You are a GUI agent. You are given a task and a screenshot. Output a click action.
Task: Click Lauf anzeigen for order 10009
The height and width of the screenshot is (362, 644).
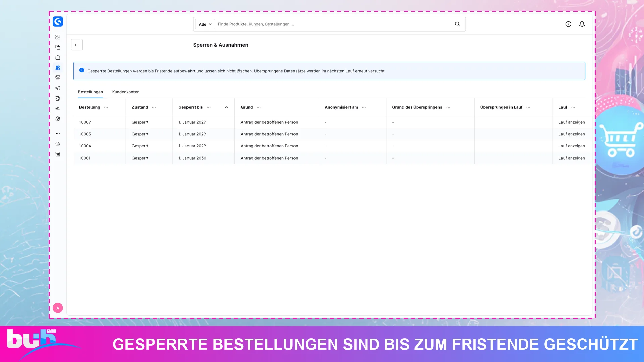pos(572,122)
